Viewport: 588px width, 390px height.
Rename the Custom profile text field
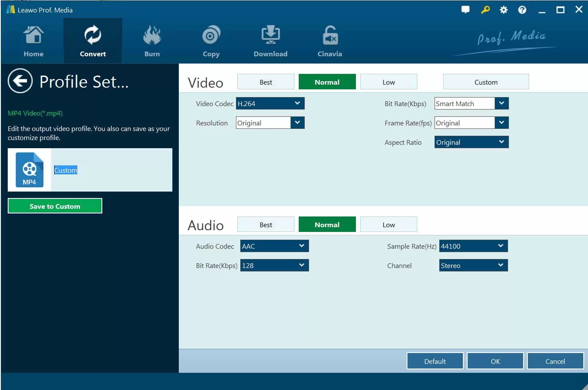tap(65, 170)
